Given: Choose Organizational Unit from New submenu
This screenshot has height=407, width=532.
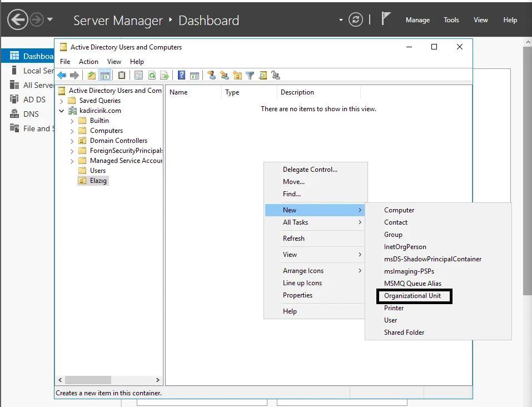Looking at the screenshot, I should point(412,296).
